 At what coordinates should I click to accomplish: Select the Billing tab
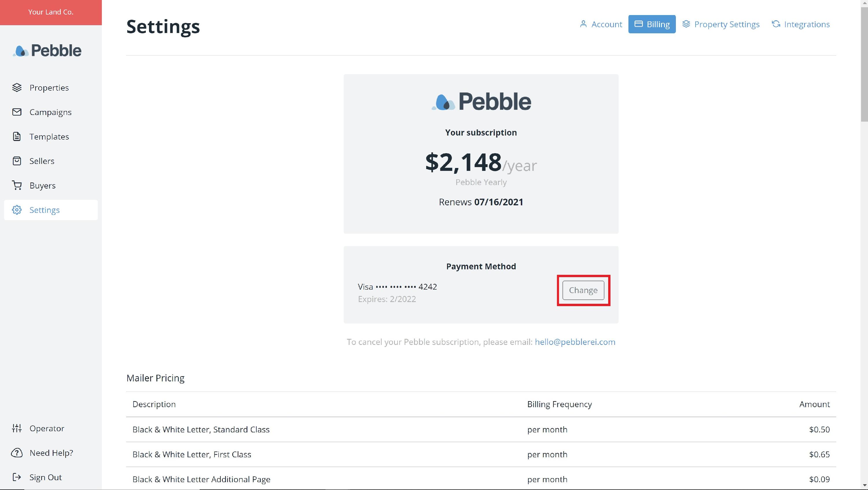coord(652,24)
